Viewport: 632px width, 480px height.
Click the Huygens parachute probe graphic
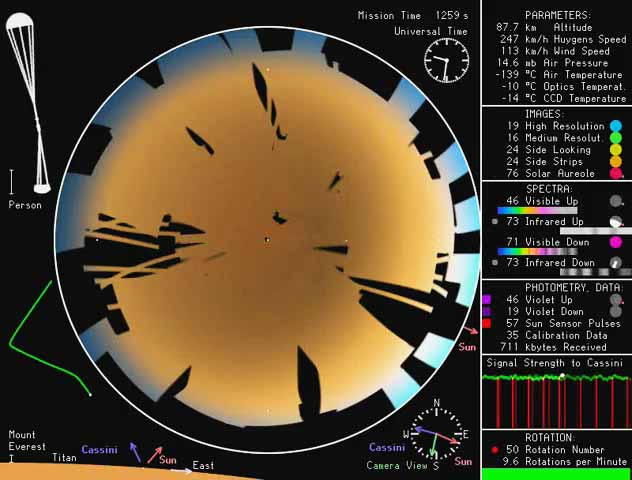pyautogui.click(x=28, y=103)
